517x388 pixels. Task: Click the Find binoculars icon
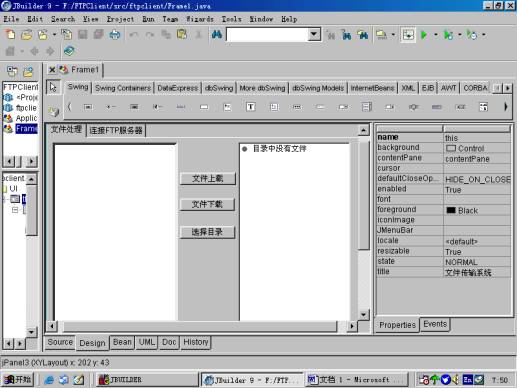click(217, 34)
